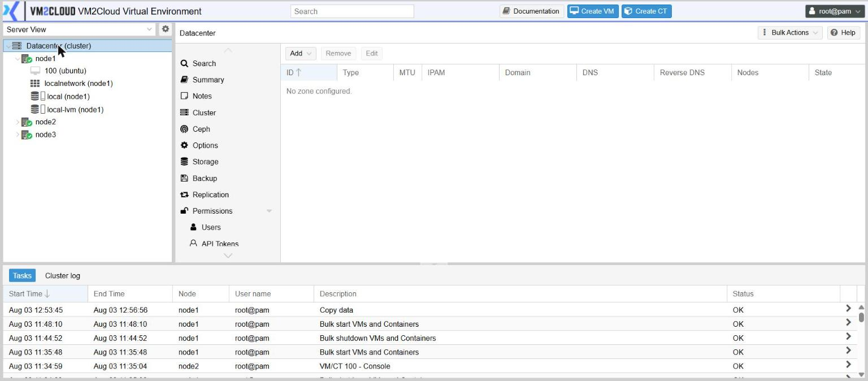
Task: Click the node2 server icon
Action: tap(27, 122)
